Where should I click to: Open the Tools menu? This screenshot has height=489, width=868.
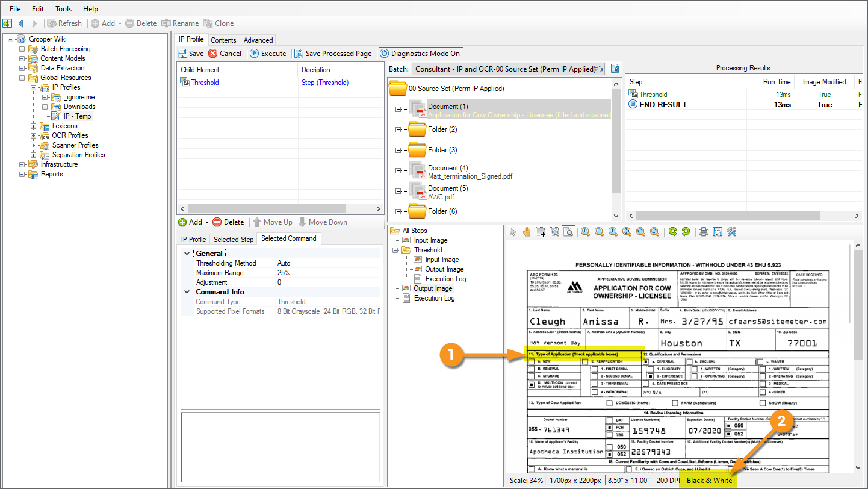(x=63, y=9)
